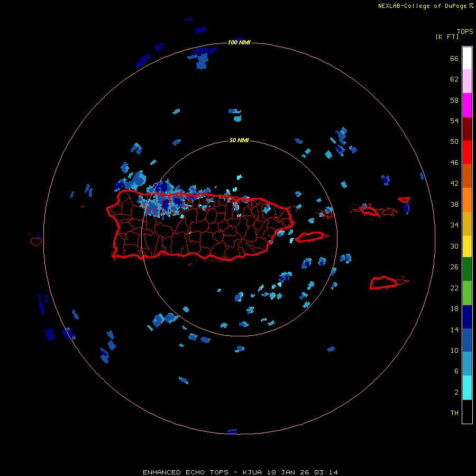
Task: Click the "50 NMI" range ring label
Action: tap(239, 140)
